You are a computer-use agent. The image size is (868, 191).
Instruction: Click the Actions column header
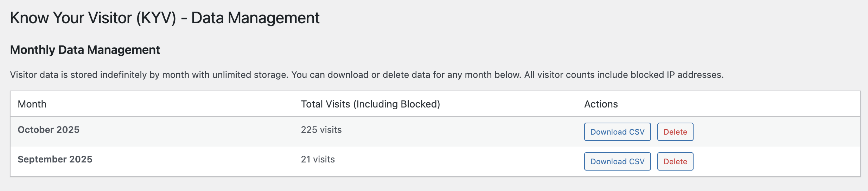(x=601, y=104)
